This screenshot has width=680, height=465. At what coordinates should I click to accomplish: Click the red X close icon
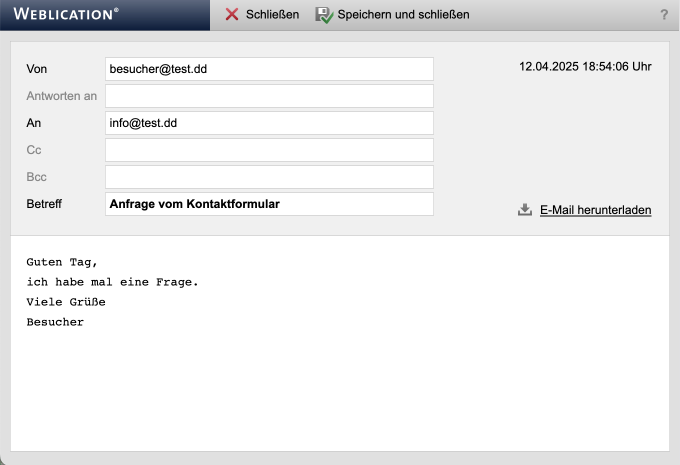pos(232,14)
